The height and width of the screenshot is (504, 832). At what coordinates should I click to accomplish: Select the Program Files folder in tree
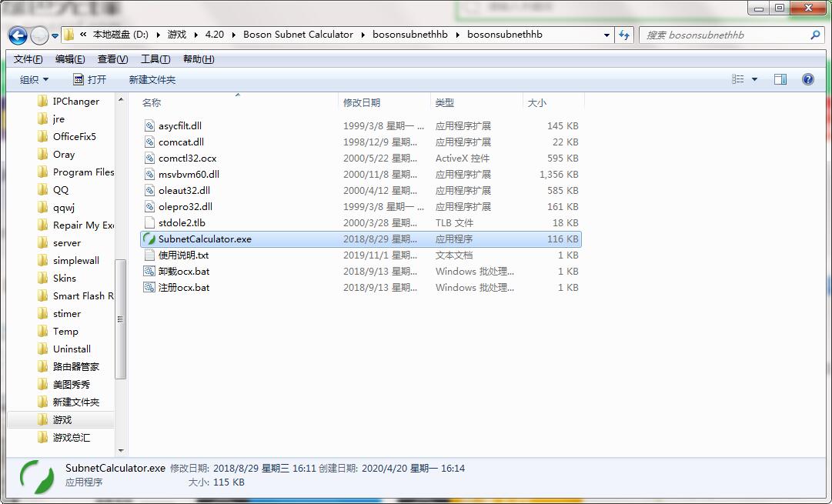(x=75, y=172)
